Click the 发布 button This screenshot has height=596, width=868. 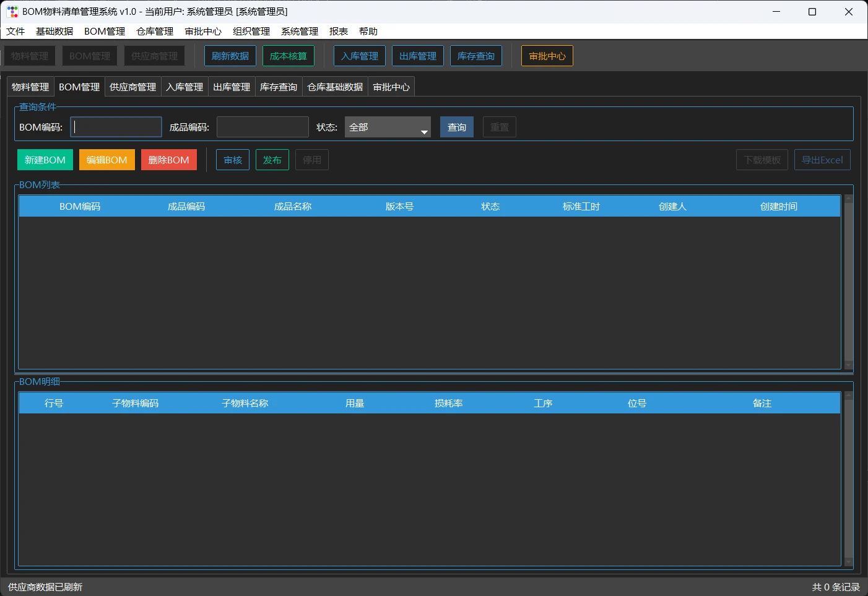pos(272,160)
